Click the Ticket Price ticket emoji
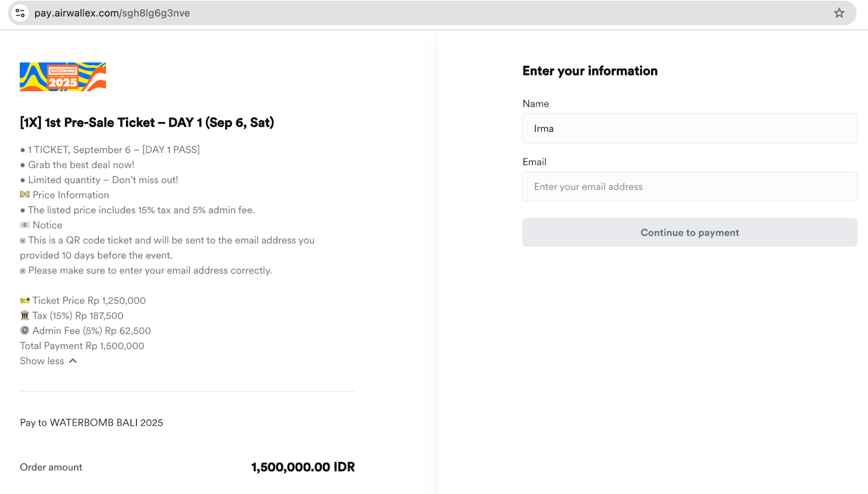This screenshot has height=494, width=868. [25, 300]
